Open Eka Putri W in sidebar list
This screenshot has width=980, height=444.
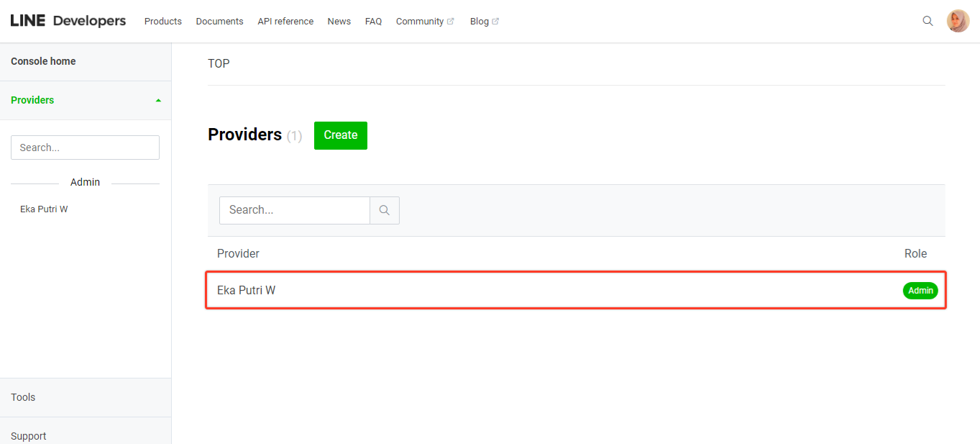coord(44,209)
